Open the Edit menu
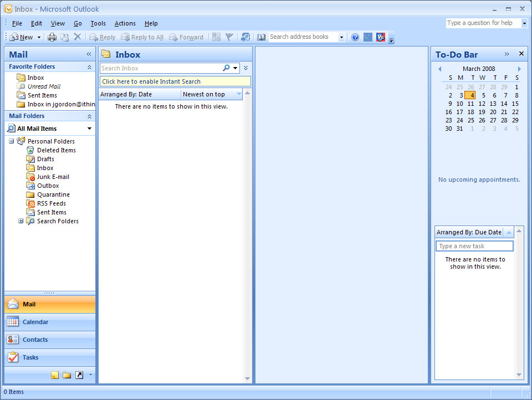532x400 pixels. click(37, 23)
